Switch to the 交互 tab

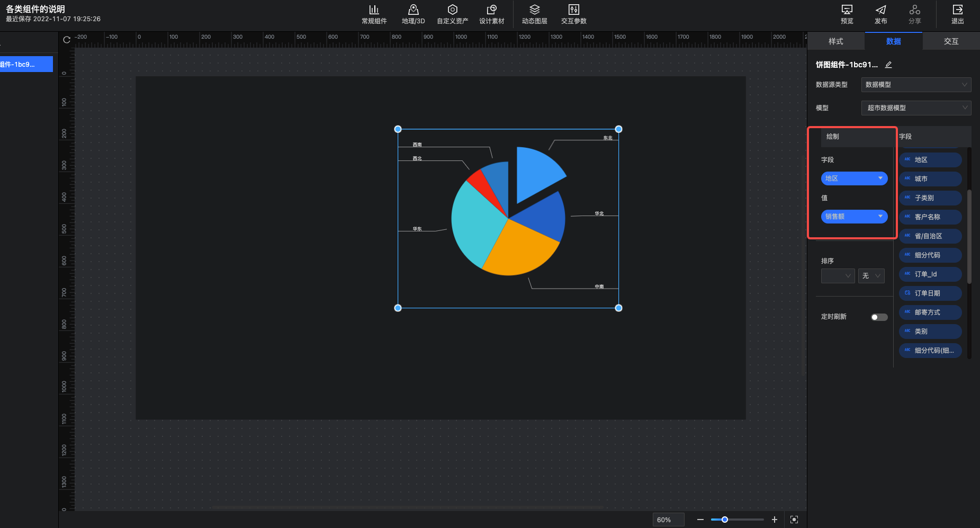tap(951, 41)
